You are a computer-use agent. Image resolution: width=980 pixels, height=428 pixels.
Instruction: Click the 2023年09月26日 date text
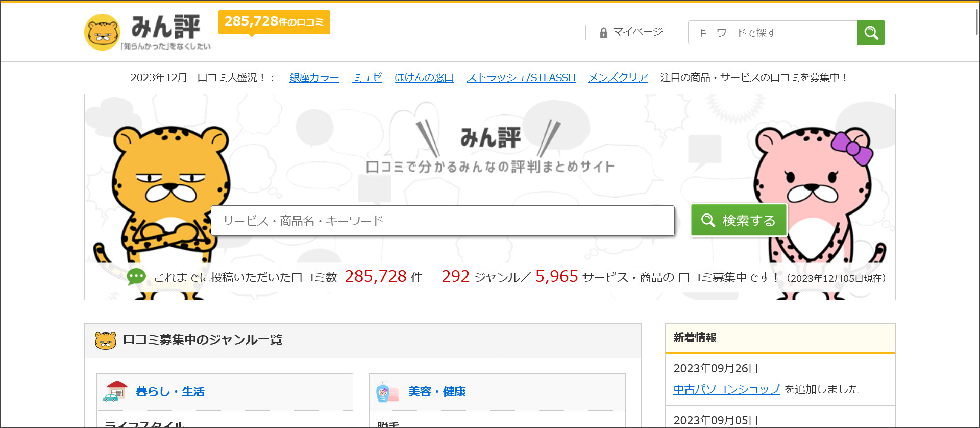pyautogui.click(x=716, y=368)
